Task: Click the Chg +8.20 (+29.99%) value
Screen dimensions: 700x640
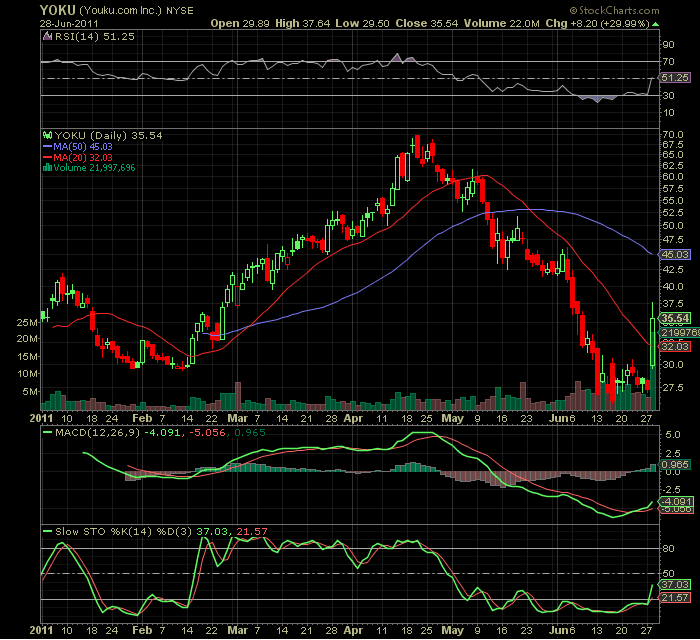Action: coord(597,24)
